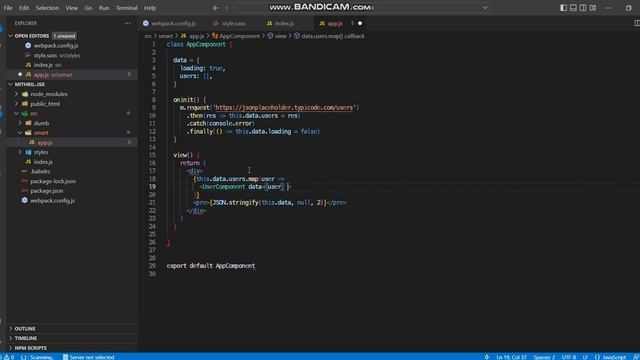
Task: Open package.json file
Action: pos(47,191)
